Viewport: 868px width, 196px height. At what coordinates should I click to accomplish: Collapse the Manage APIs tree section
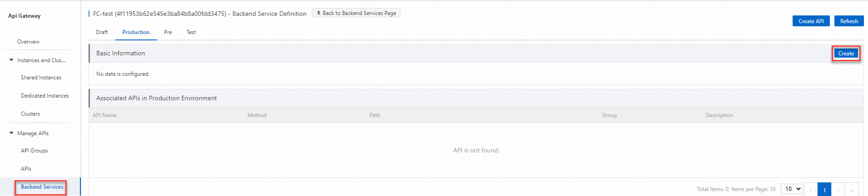(x=11, y=133)
